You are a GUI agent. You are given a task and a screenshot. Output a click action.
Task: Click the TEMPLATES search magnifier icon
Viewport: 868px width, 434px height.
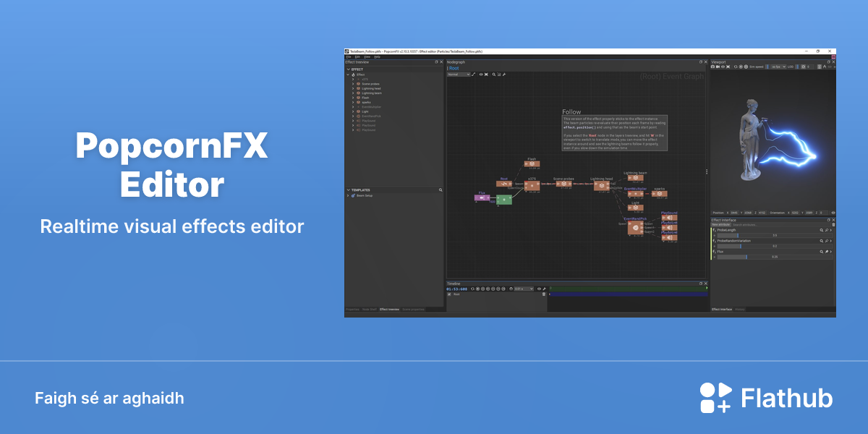click(x=441, y=190)
